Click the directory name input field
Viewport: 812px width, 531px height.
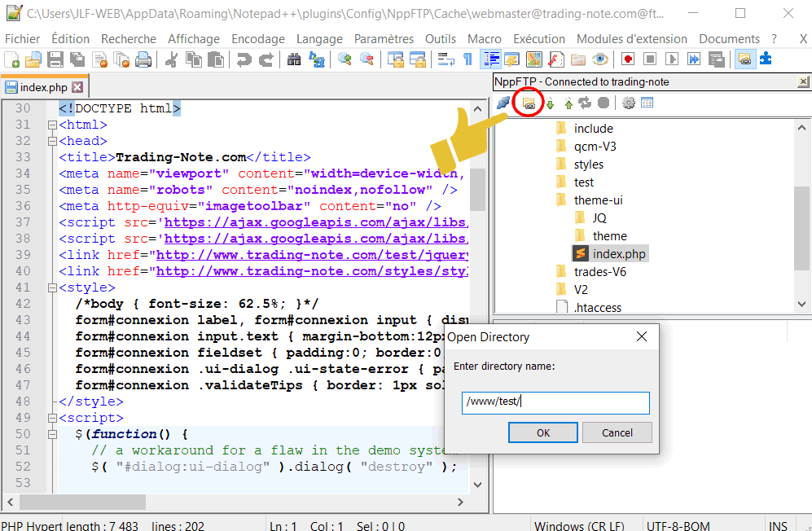pyautogui.click(x=555, y=402)
